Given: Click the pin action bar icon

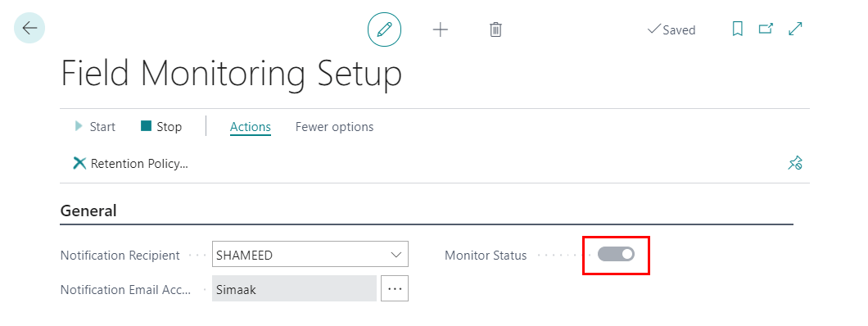Looking at the screenshot, I should pyautogui.click(x=795, y=163).
